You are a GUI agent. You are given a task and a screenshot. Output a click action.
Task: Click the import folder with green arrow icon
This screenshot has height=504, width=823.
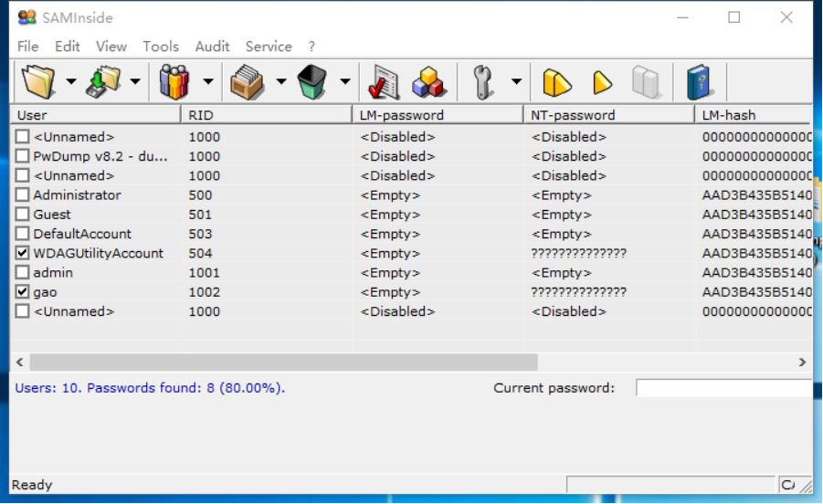pyautogui.click(x=103, y=82)
